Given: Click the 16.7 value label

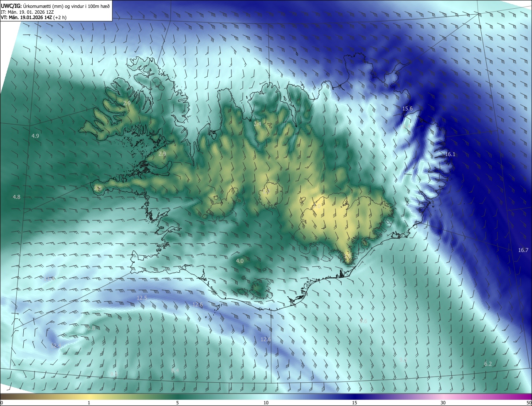Looking at the screenshot, I should pyautogui.click(x=523, y=250).
